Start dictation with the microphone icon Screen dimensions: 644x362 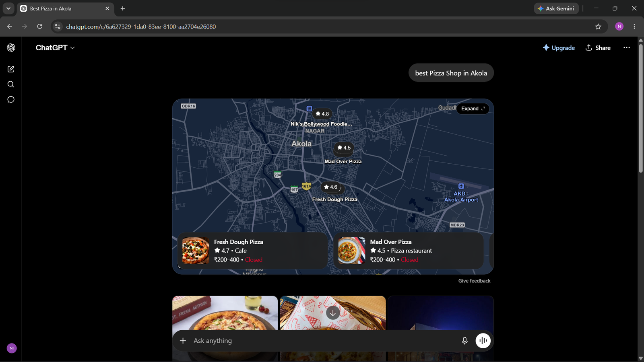[464, 341]
